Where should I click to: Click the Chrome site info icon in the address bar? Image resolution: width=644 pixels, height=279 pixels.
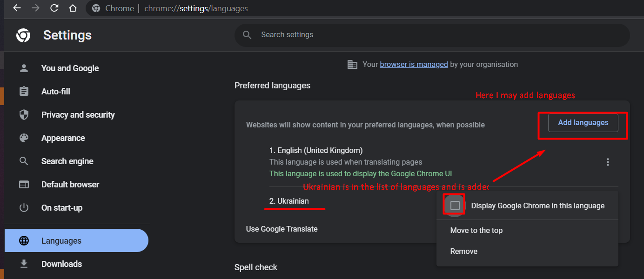pos(96,8)
